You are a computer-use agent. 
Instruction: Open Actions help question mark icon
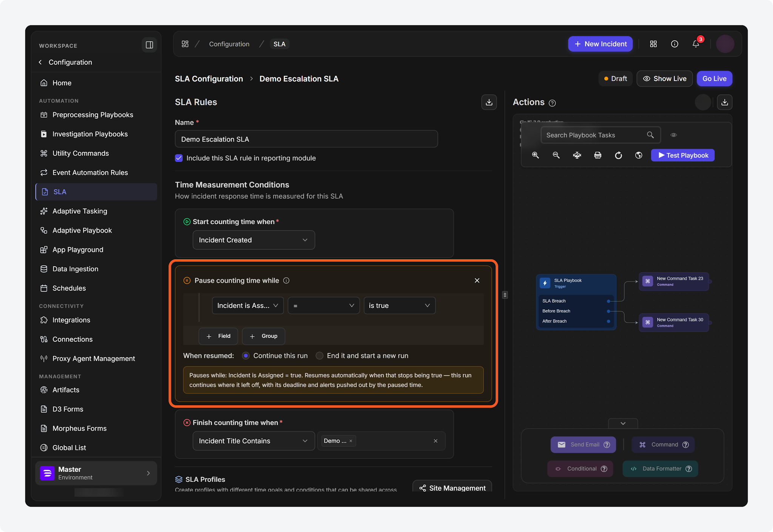tap(552, 103)
